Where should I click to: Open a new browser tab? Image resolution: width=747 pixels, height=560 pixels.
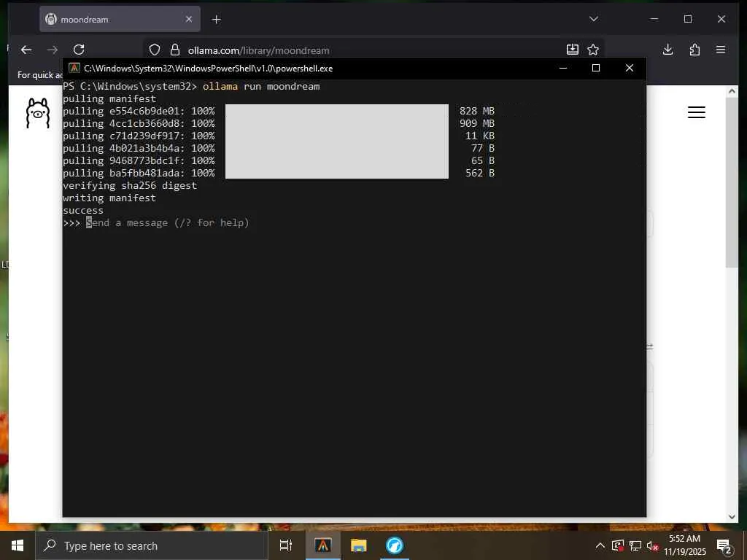point(216,20)
